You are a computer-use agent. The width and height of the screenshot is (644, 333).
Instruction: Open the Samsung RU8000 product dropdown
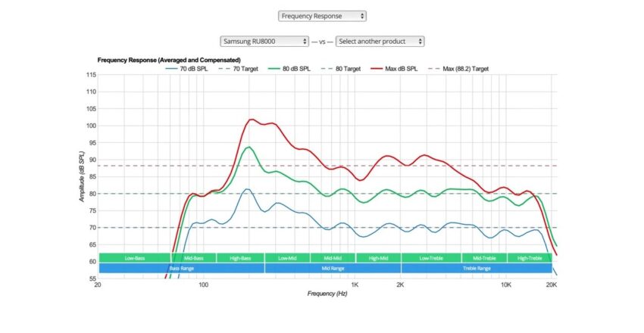[264, 42]
